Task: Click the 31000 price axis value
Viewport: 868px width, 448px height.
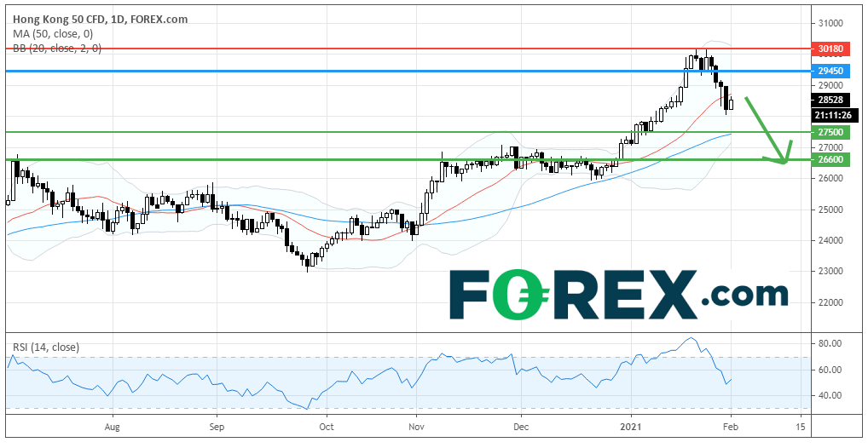Action: pos(830,24)
